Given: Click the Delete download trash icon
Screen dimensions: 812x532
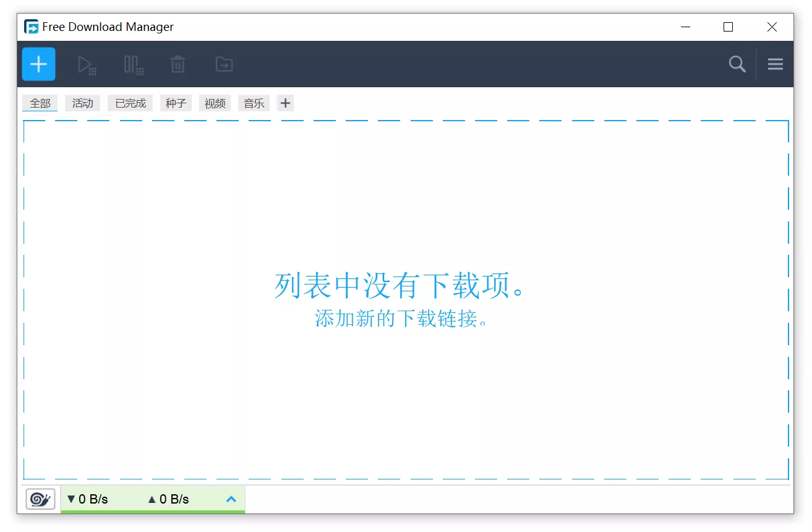Looking at the screenshot, I should [177, 64].
